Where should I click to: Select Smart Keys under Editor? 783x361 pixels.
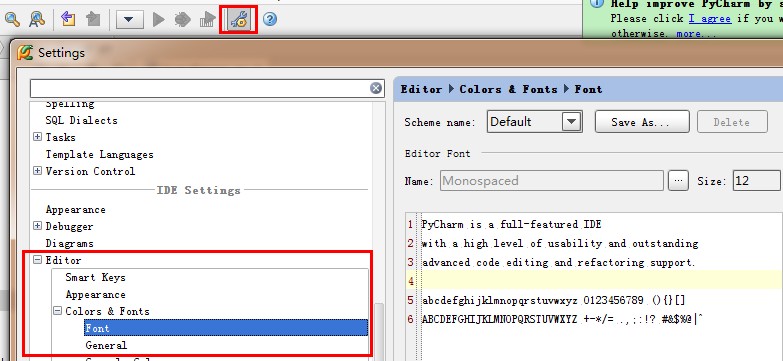click(95, 277)
